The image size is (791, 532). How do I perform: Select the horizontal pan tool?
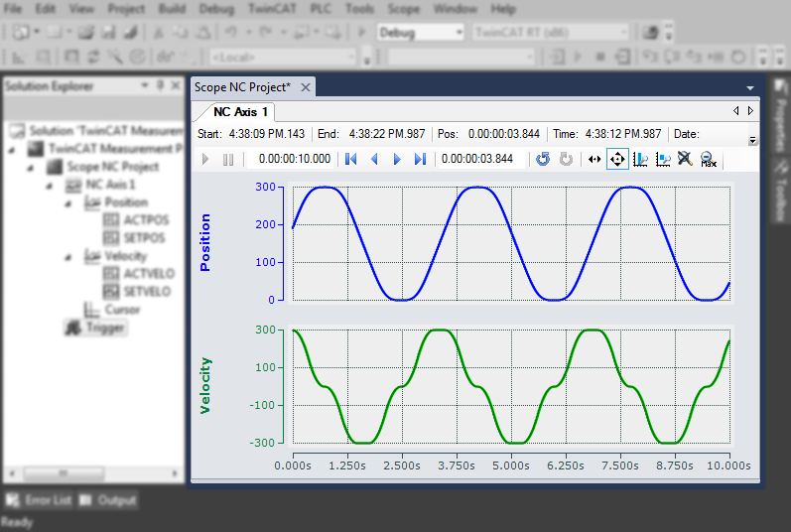click(594, 160)
